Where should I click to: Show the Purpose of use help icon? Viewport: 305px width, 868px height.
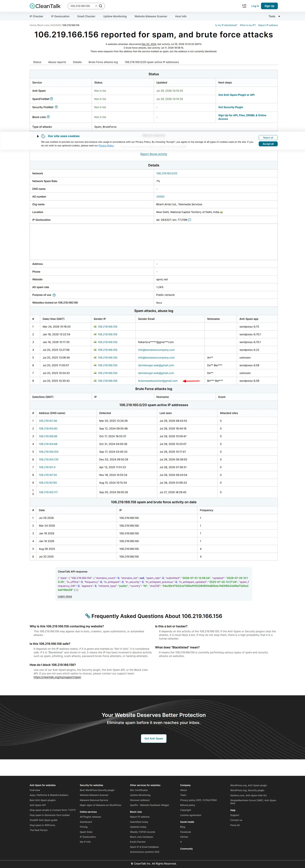54,295
